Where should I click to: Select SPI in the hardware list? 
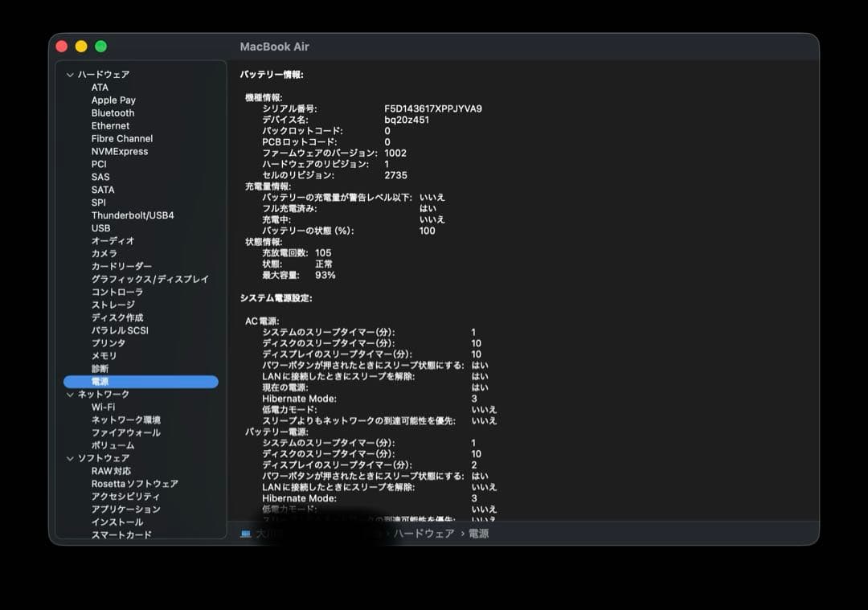coord(98,202)
